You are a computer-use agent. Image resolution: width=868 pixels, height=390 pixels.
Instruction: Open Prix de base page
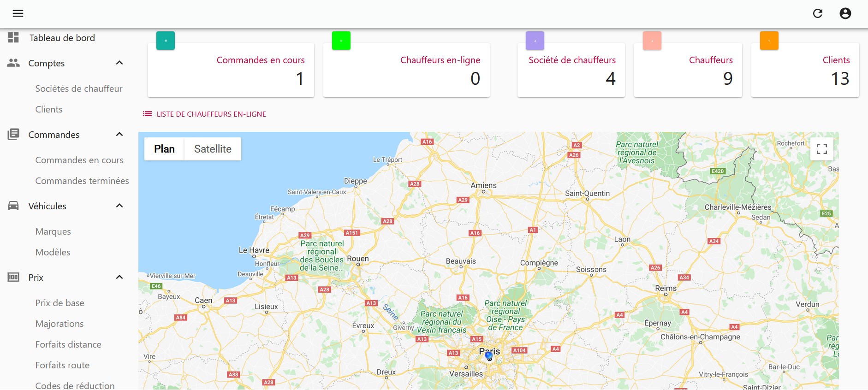pyautogui.click(x=60, y=303)
